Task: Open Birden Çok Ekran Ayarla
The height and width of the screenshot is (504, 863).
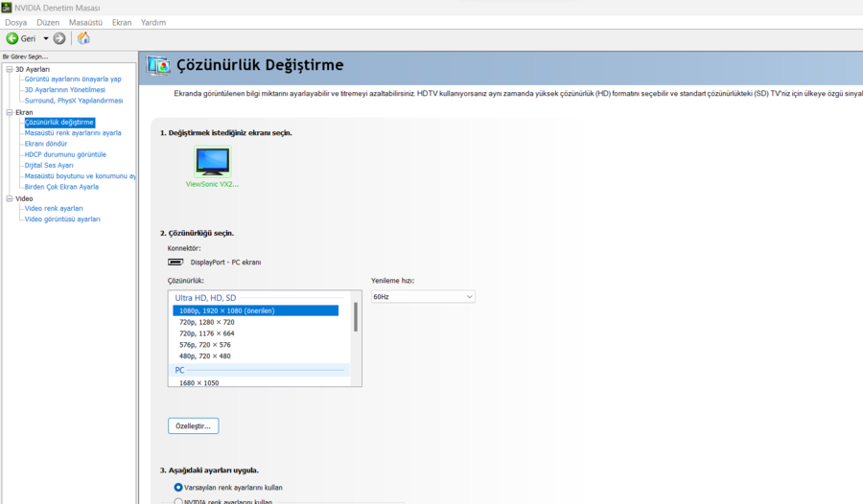Action: pos(61,187)
